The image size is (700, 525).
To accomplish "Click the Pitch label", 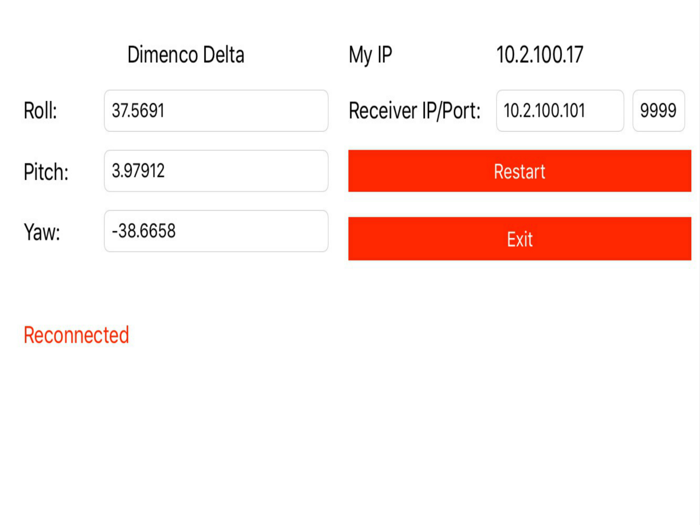I will (x=46, y=172).
